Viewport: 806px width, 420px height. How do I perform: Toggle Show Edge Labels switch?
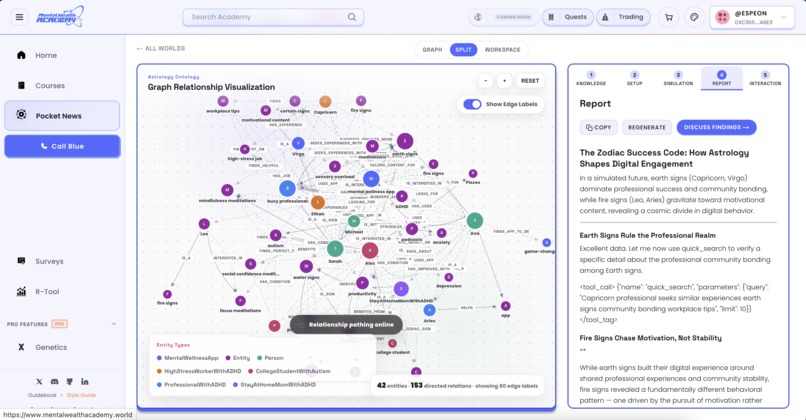(x=472, y=104)
